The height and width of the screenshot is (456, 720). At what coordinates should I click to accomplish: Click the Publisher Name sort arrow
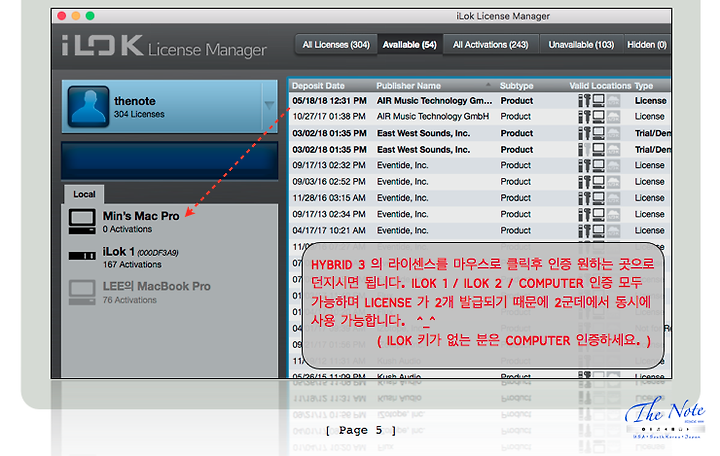[x=488, y=85]
